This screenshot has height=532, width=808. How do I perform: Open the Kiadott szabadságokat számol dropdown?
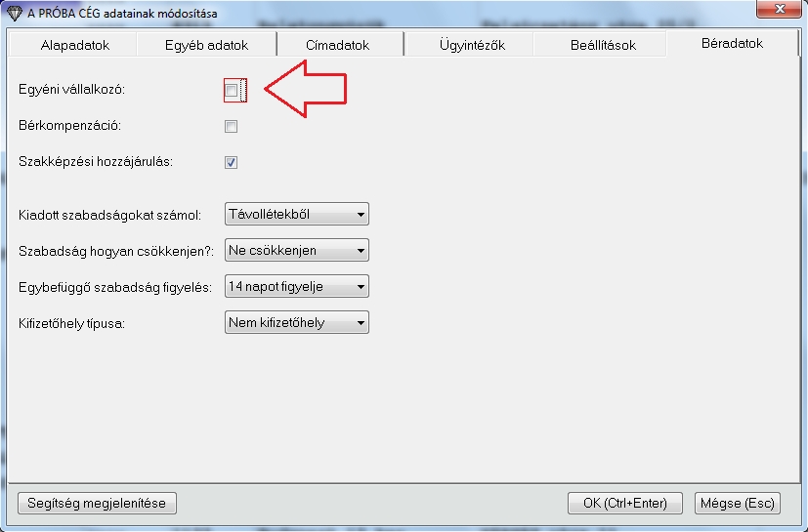coord(297,215)
